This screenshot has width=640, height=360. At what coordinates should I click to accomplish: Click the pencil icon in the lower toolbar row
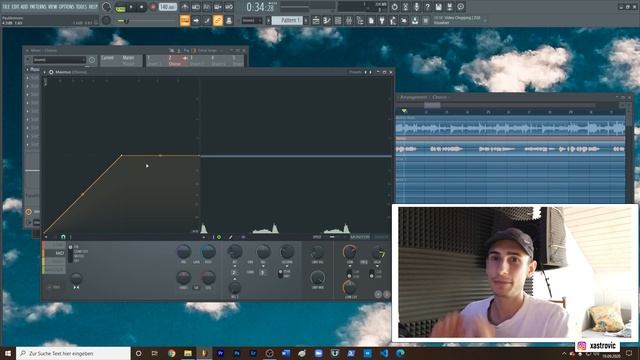pos(207,20)
